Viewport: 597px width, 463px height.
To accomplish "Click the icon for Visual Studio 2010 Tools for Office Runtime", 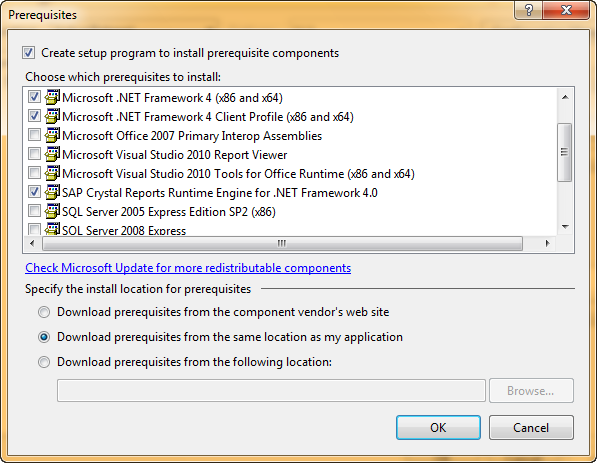I will (52, 173).
